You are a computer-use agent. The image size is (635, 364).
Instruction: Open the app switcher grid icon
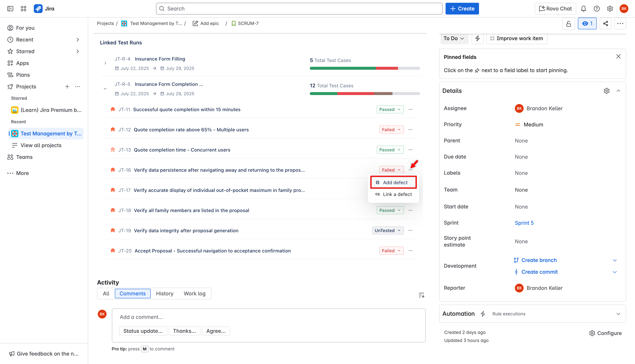(x=24, y=9)
